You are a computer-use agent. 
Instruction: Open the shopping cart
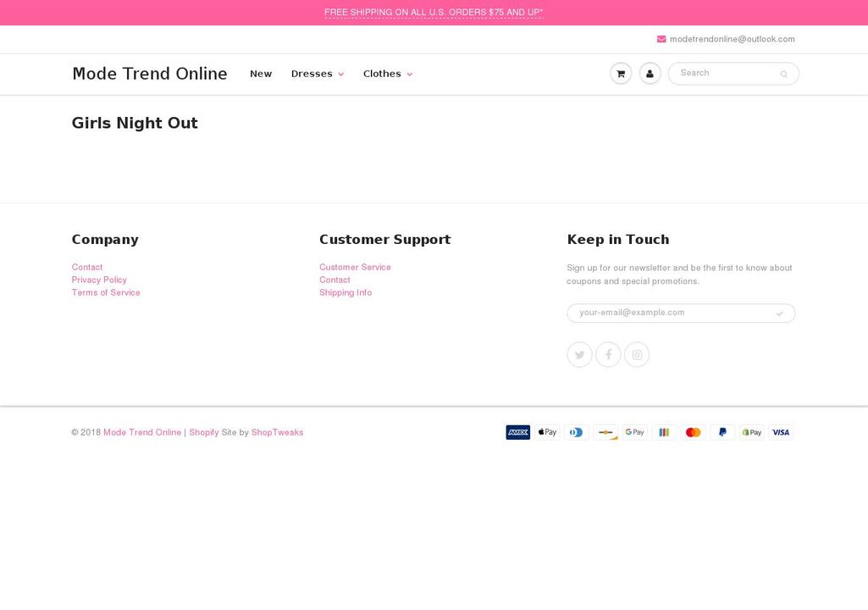tap(621, 73)
